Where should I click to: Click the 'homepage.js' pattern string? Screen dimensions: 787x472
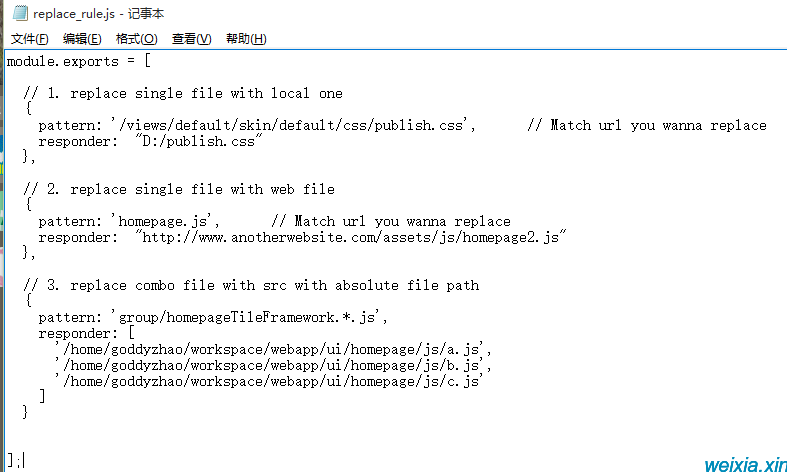165,221
